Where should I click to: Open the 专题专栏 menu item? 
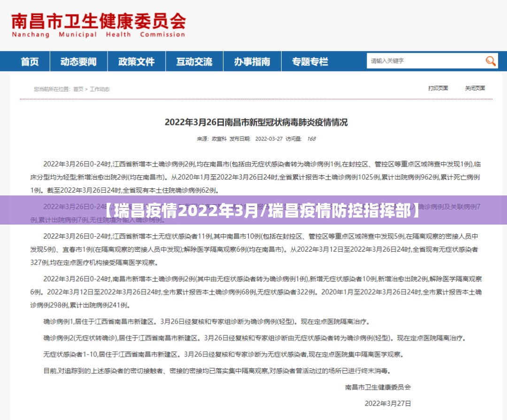click(310, 61)
